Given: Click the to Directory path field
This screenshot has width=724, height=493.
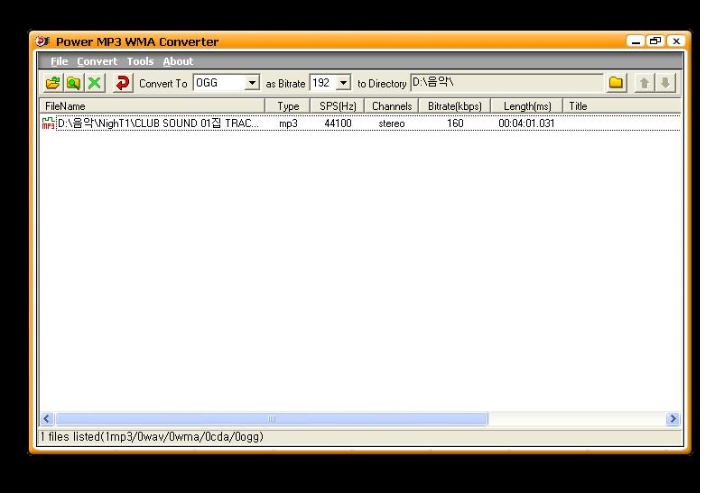Looking at the screenshot, I should click(507, 83).
